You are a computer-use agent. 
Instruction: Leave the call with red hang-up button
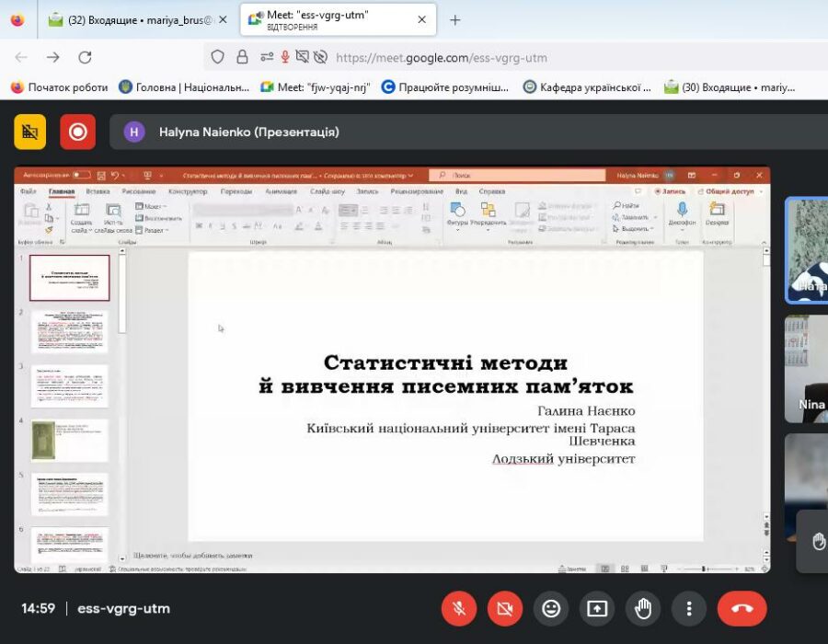coord(742,608)
